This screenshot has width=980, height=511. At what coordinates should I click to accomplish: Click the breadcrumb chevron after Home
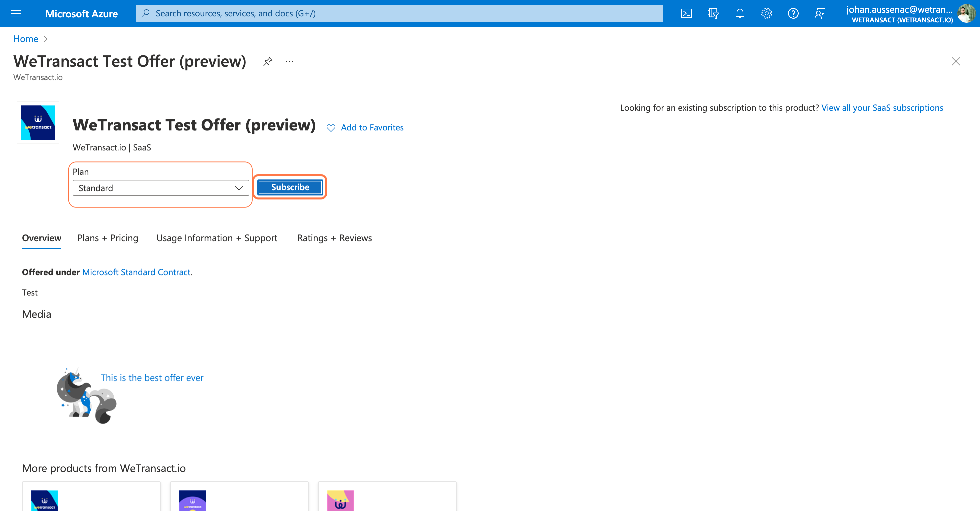pyautogui.click(x=46, y=39)
